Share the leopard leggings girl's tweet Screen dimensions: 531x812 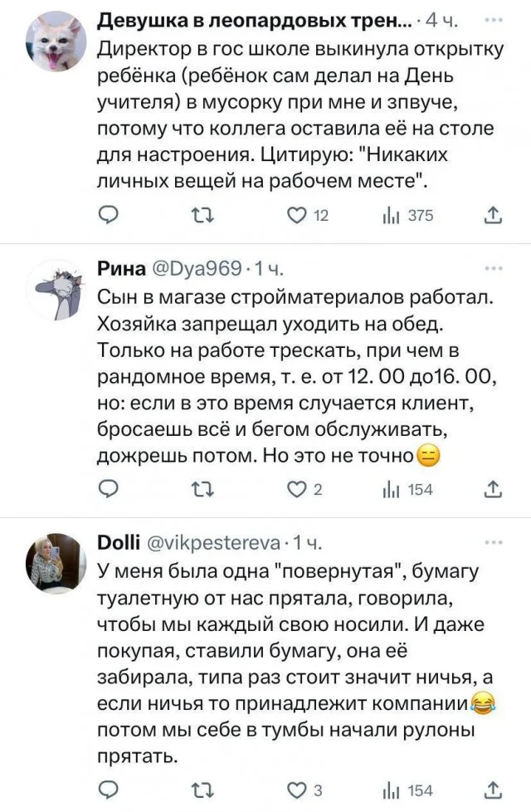pos(493,216)
